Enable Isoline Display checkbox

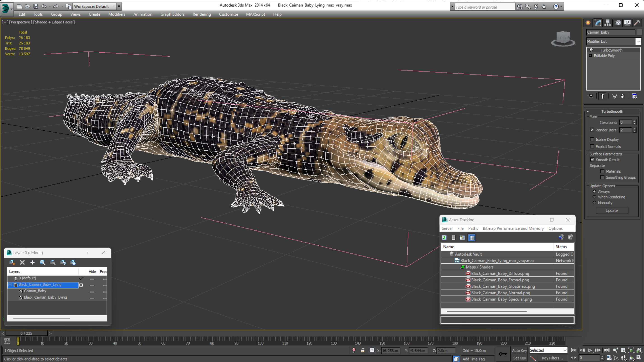pyautogui.click(x=592, y=139)
